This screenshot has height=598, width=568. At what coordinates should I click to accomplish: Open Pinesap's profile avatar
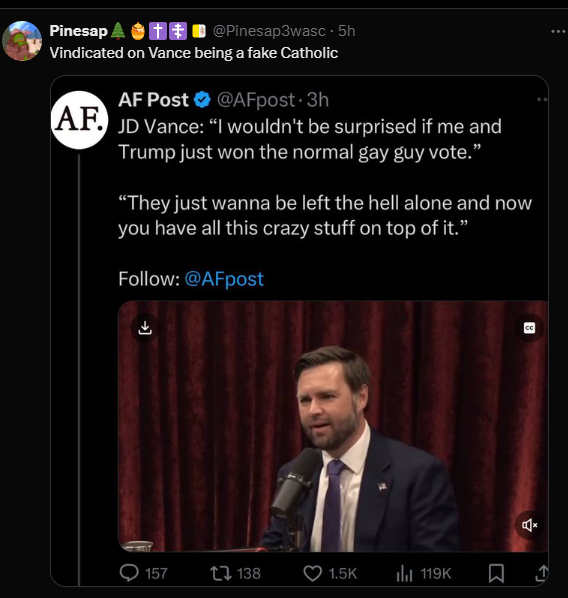point(22,41)
